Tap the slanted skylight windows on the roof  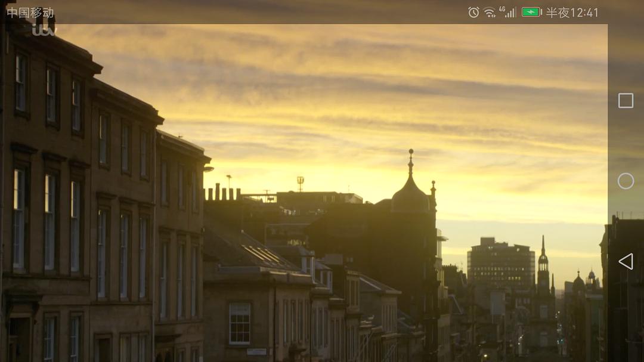[264, 255]
